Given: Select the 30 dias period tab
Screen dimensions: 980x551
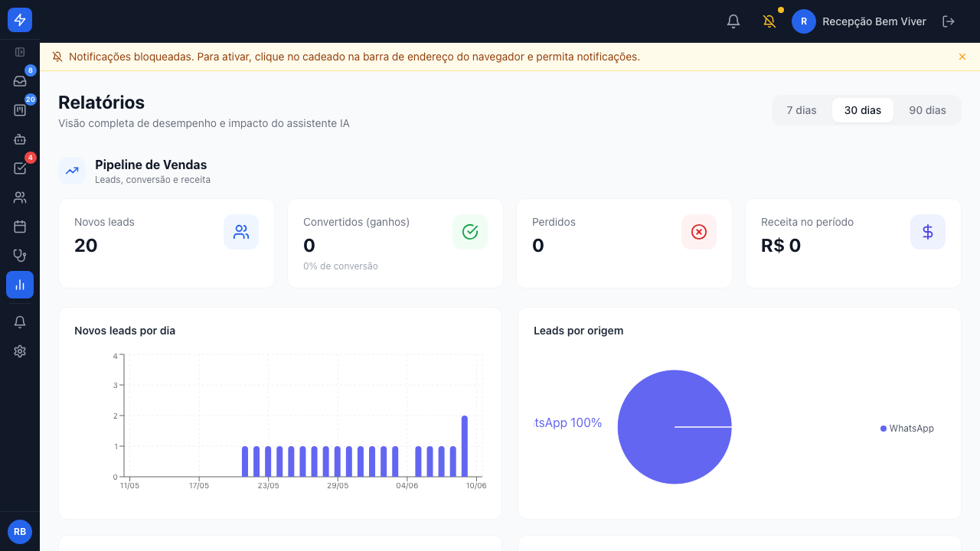Looking at the screenshot, I should pos(863,110).
